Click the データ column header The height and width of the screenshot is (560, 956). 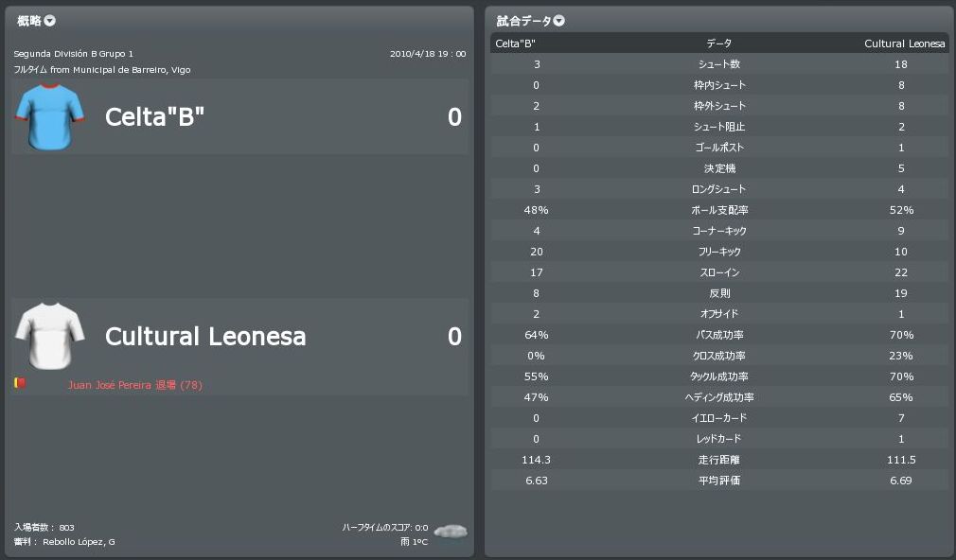(x=718, y=44)
